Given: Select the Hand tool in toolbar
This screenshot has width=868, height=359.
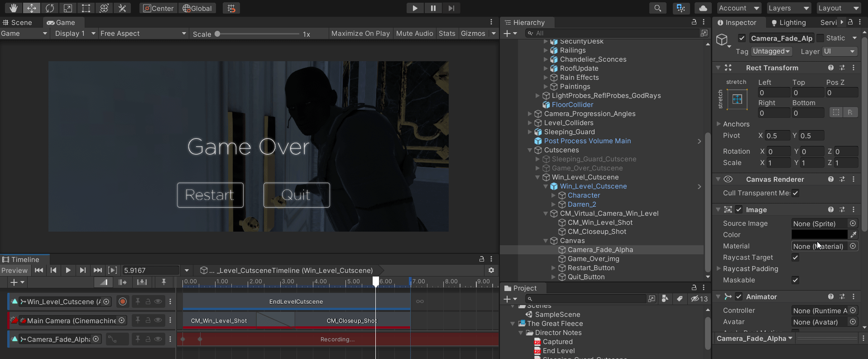Looking at the screenshot, I should pos(13,8).
